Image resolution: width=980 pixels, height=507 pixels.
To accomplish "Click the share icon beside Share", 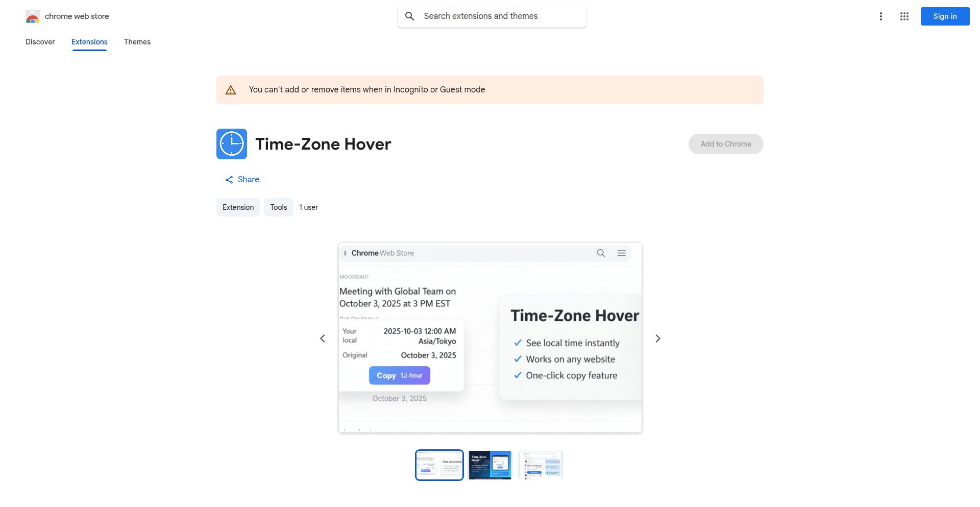I will click(229, 180).
